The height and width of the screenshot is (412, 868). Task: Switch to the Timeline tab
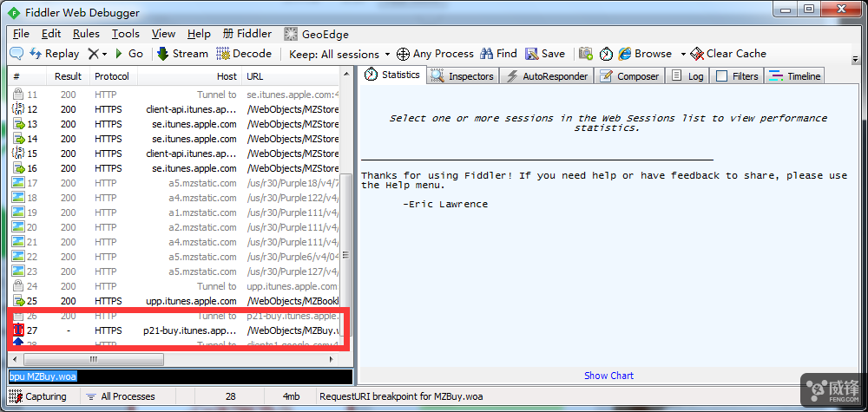794,75
